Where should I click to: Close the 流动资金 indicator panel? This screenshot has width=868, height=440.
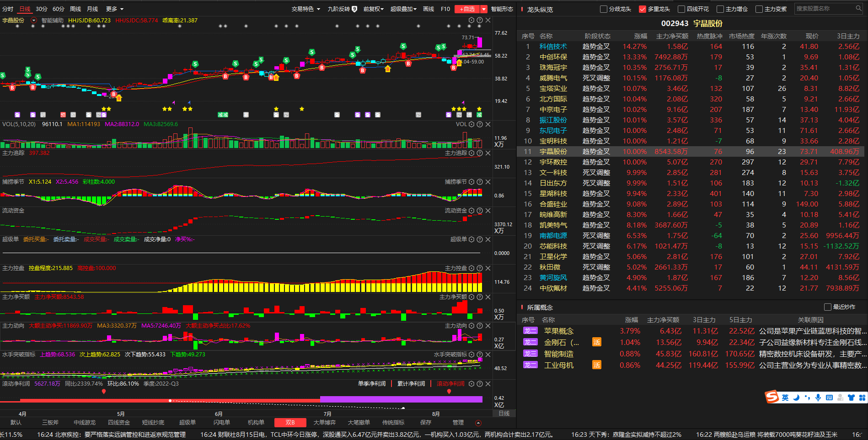(488, 211)
